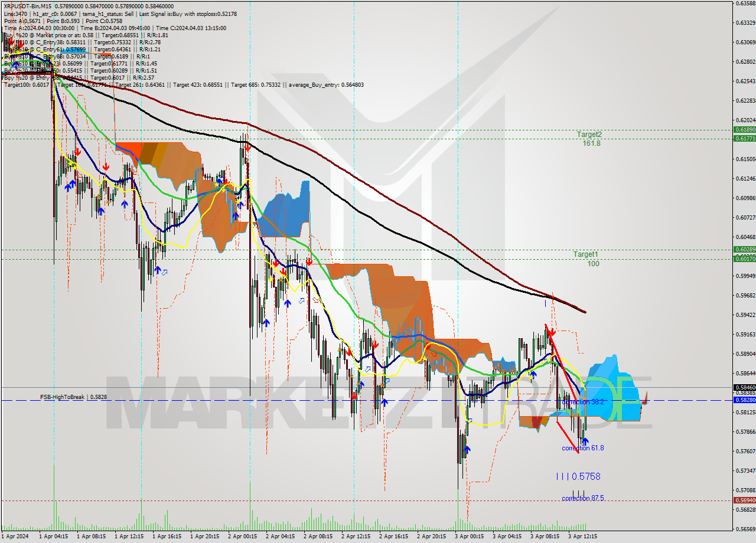Viewport: 756px width, 543px height.
Task: Click the '1 Apr 2024' date label
Action: (x=15, y=537)
